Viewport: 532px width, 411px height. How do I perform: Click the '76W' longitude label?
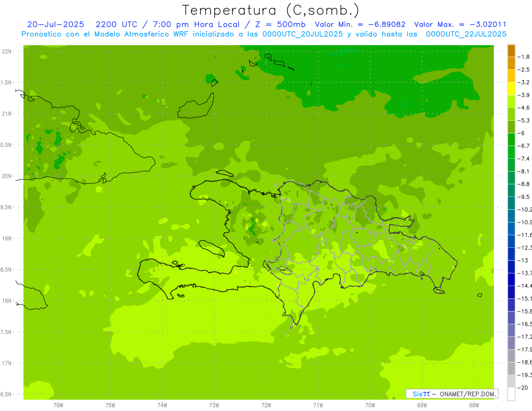(58, 405)
